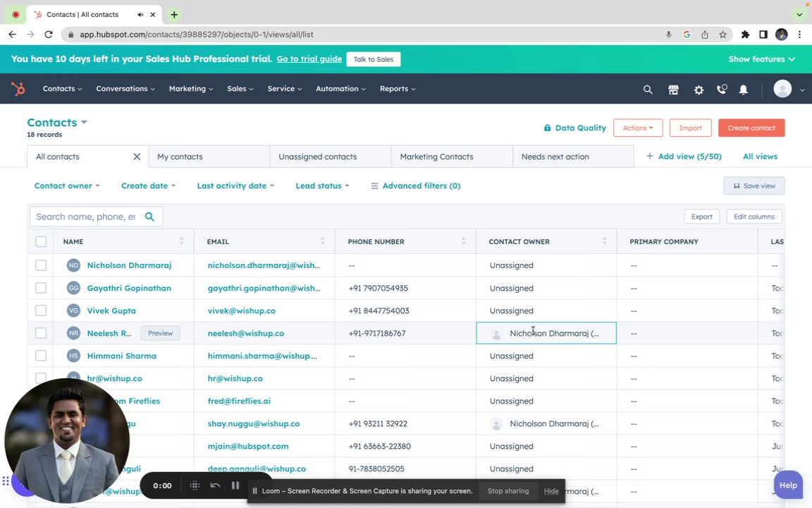Viewport: 812px width, 508px height.
Task: Open Advanced filters (0)
Action: 415,186
